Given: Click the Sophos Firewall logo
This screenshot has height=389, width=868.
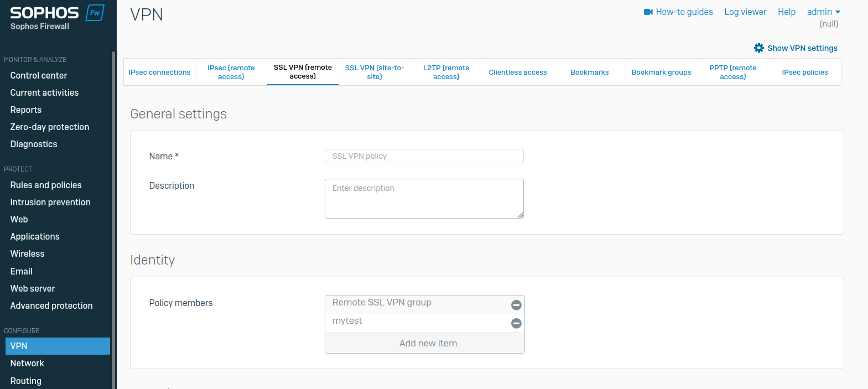Looking at the screenshot, I should point(56,18).
